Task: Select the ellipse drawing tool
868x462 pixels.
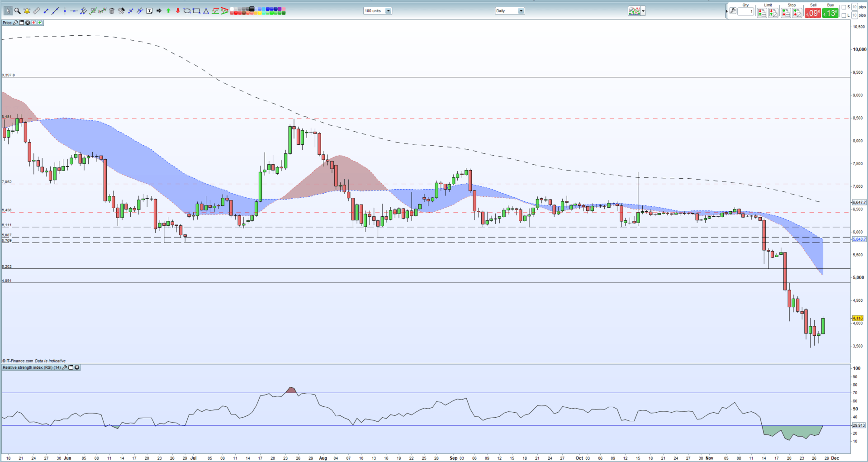Action: coord(187,11)
